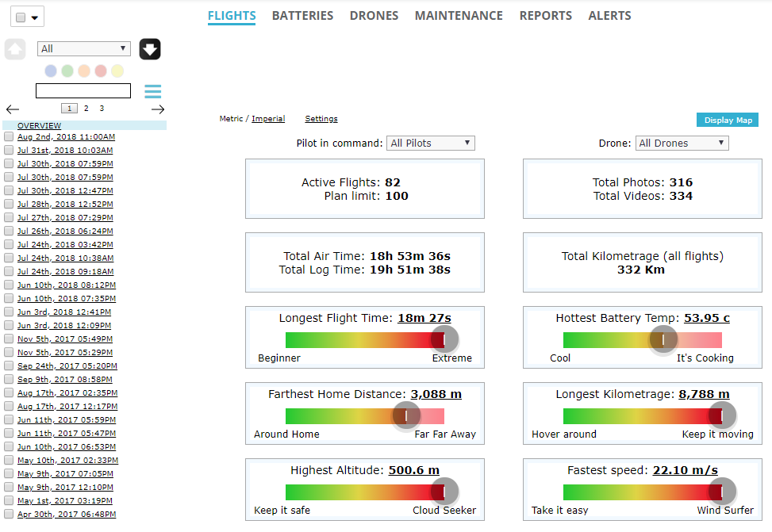772x532 pixels.
Task: Click the Hottest Battery Temp gauge marker
Action: click(663, 339)
